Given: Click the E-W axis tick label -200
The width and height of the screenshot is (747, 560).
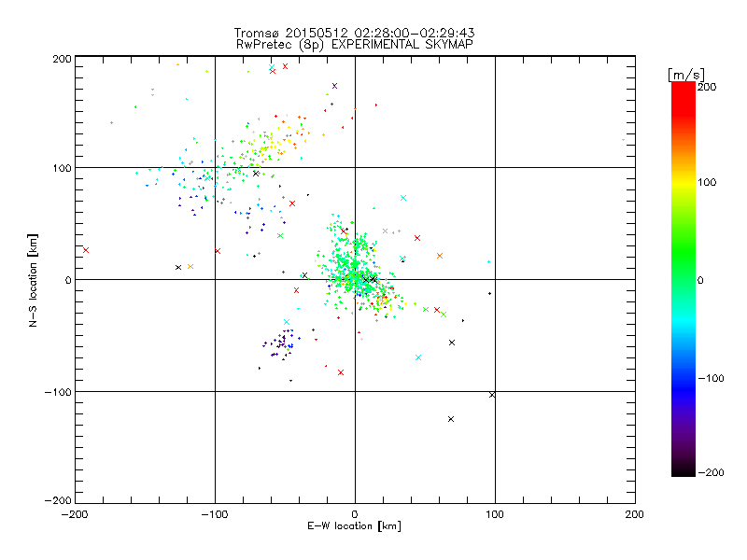Looking at the screenshot, I should pyautogui.click(x=75, y=515).
